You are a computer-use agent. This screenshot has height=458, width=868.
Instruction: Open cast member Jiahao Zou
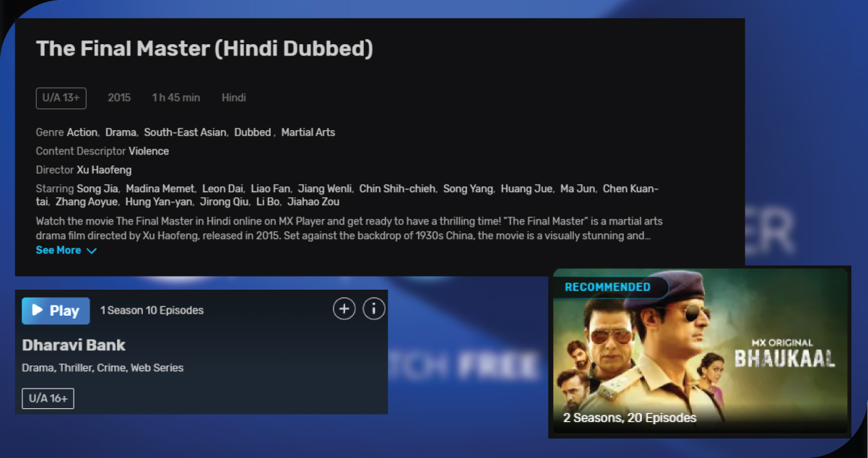(313, 202)
